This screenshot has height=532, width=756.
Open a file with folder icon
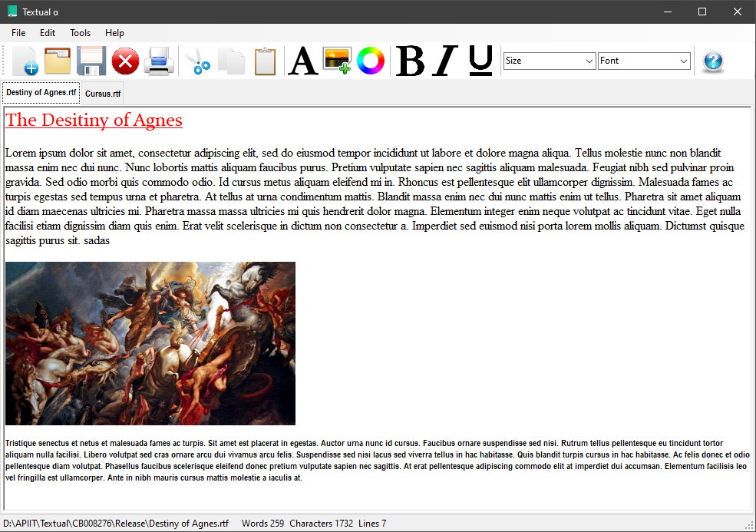58,61
